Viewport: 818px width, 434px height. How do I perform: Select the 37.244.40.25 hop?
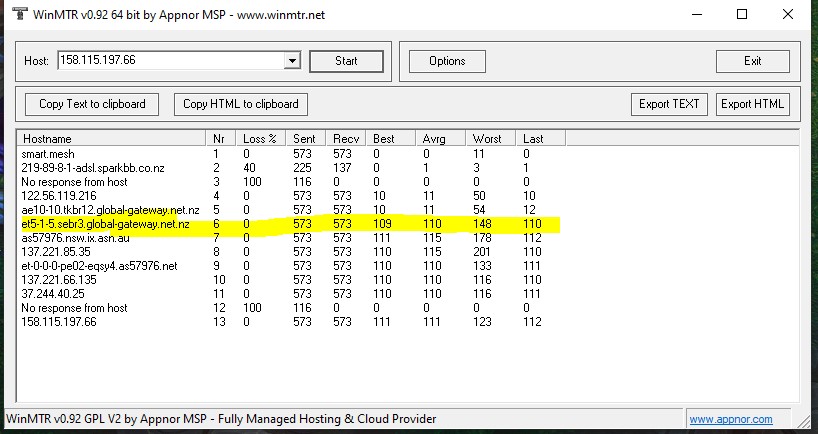click(x=291, y=294)
